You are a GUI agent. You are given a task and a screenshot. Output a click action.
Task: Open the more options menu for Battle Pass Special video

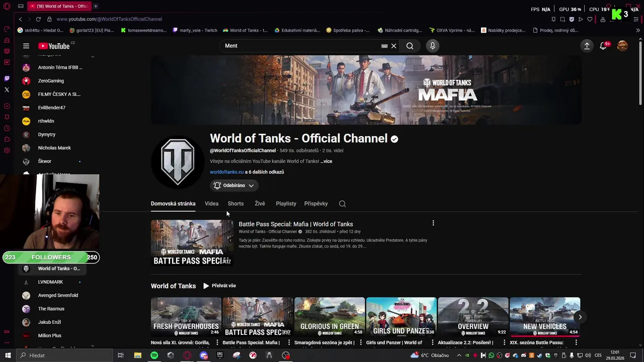[x=433, y=223]
